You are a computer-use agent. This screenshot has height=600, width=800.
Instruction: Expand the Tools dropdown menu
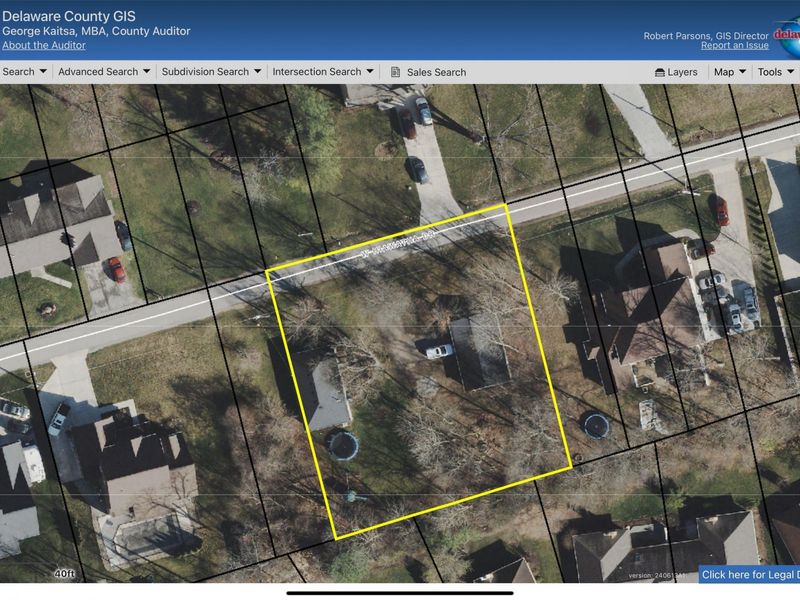(771, 72)
